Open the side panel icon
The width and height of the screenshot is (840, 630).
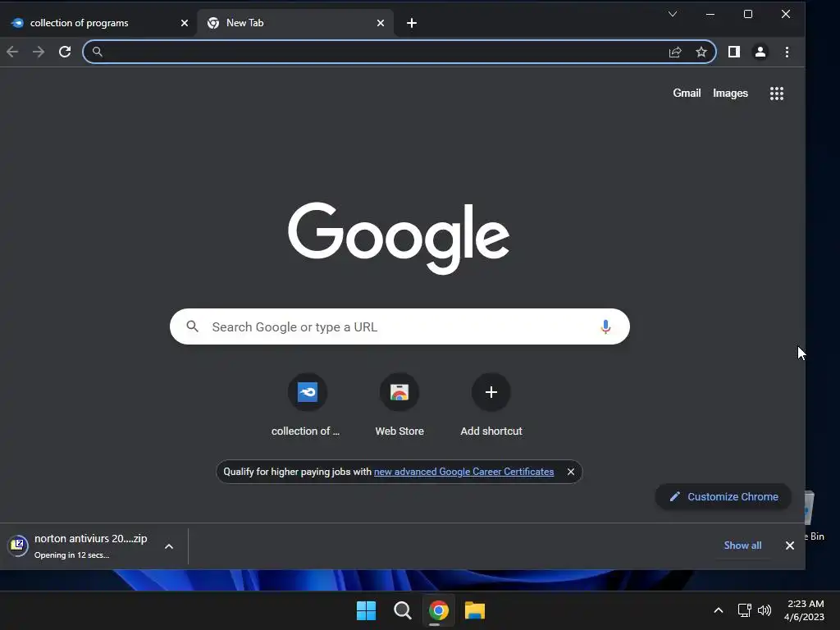pos(734,52)
